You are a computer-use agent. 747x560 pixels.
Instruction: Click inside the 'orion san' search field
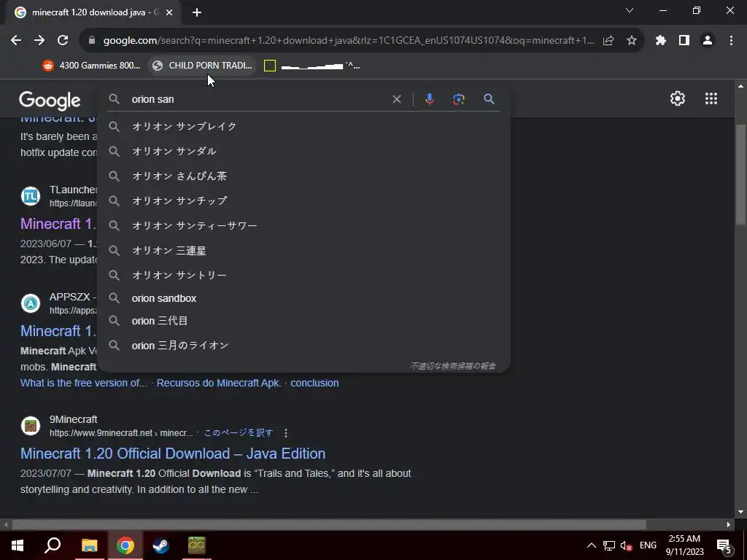click(259, 99)
